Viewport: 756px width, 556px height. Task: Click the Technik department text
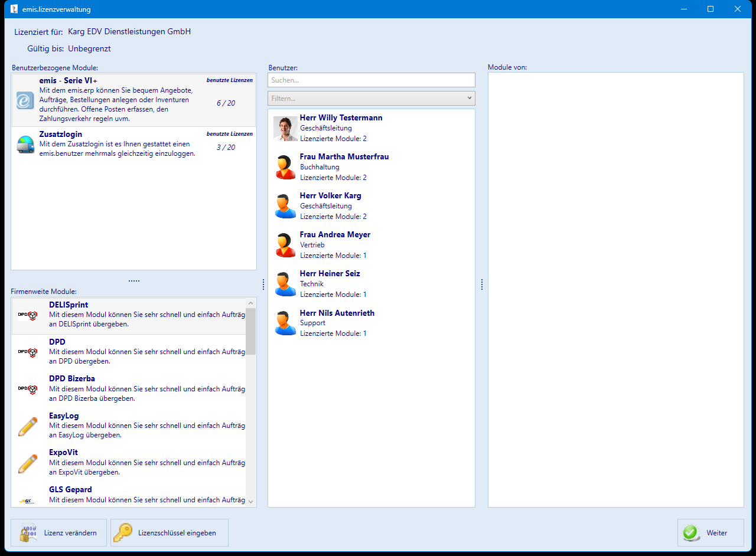point(312,284)
